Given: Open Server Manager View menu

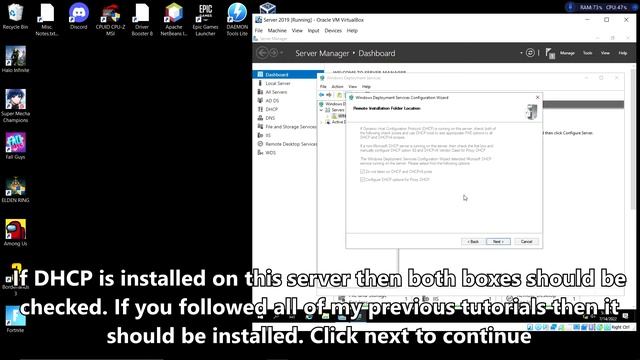Looking at the screenshot, I should (x=605, y=53).
